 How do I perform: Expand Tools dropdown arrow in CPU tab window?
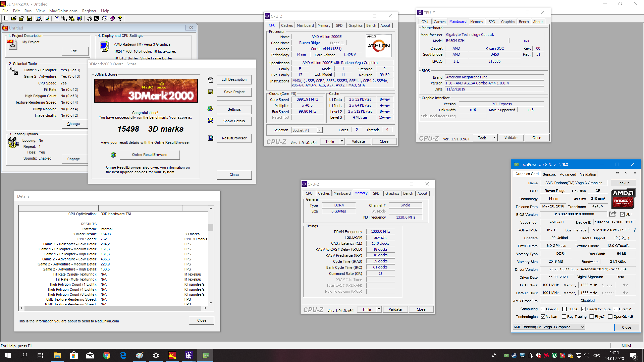click(342, 141)
